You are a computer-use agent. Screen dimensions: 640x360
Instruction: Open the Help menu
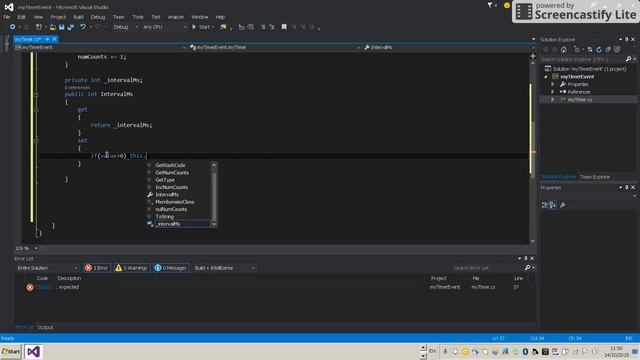tap(220, 17)
